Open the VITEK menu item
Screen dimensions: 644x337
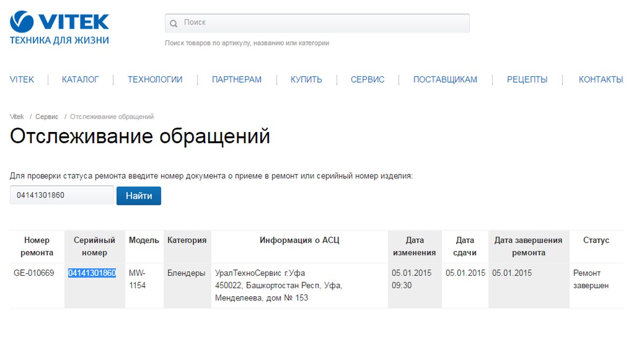tap(22, 79)
